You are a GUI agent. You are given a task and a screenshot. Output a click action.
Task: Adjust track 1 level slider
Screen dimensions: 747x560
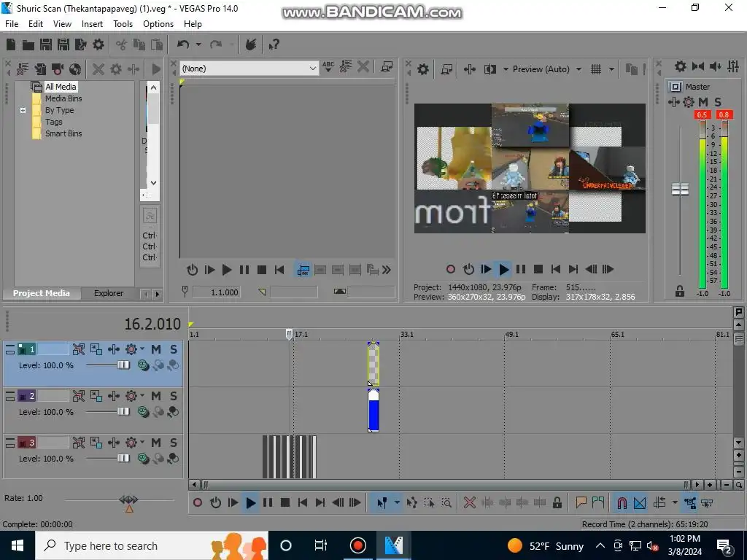[x=123, y=365]
